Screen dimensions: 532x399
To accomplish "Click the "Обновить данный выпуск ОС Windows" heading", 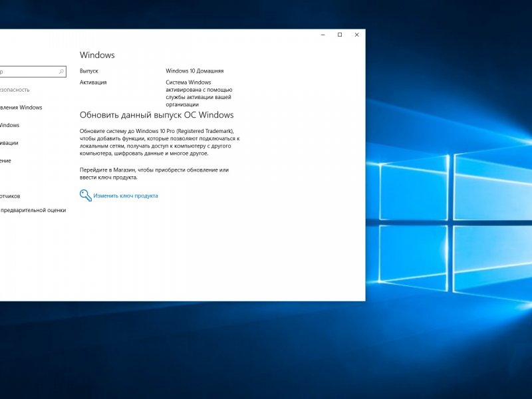I will [157, 115].
